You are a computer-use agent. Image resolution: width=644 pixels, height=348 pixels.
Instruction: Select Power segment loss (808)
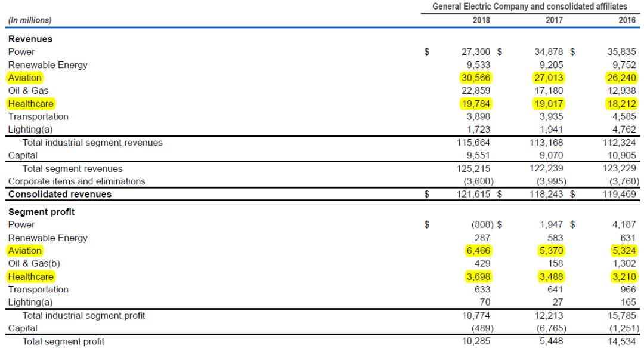click(x=482, y=224)
